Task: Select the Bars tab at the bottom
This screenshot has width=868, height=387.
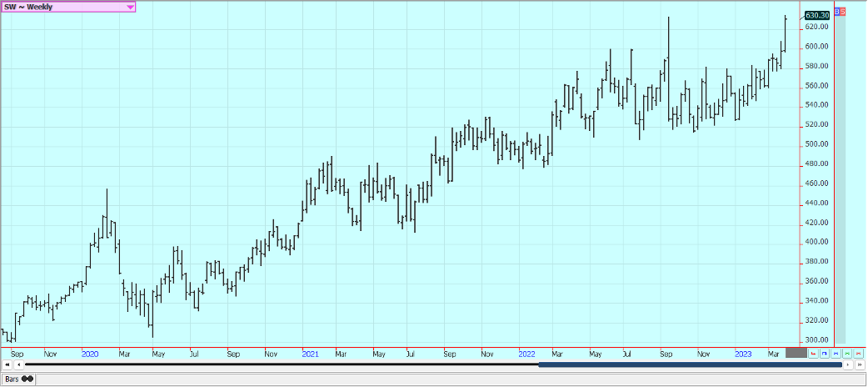Action: [x=19, y=379]
